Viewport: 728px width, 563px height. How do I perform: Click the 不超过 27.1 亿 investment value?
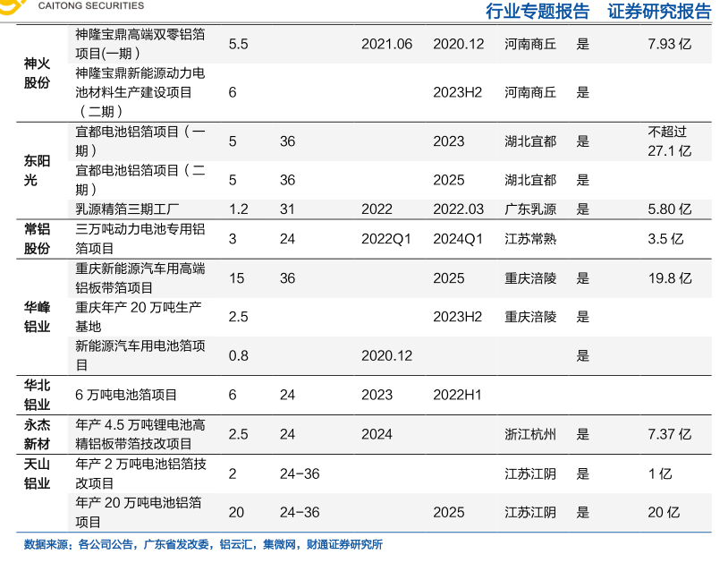coord(669,141)
